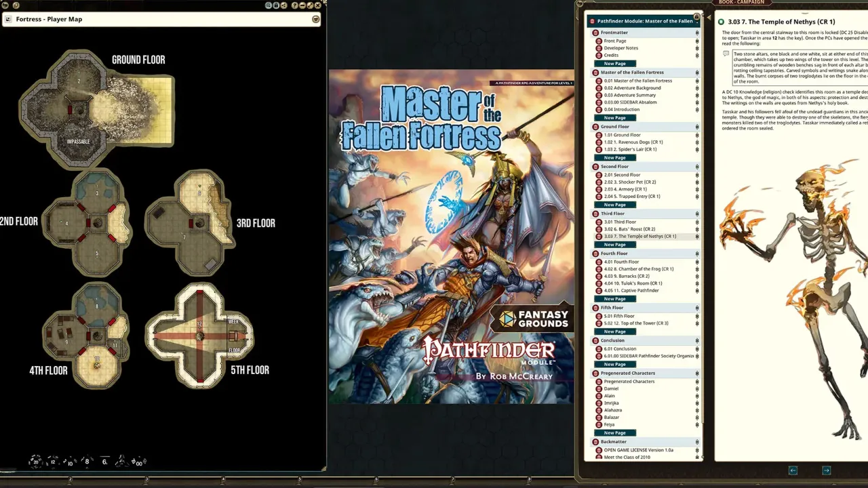Screen dimensions: 868x488
Task: Click the handle icon on 5.01 Fifth Floor row
Action: point(697,317)
